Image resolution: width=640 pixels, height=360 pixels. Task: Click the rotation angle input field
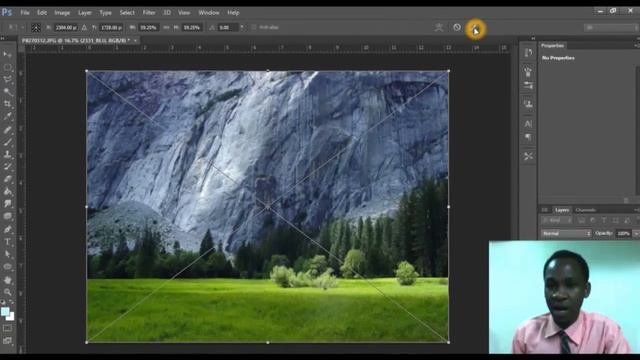tap(228, 27)
